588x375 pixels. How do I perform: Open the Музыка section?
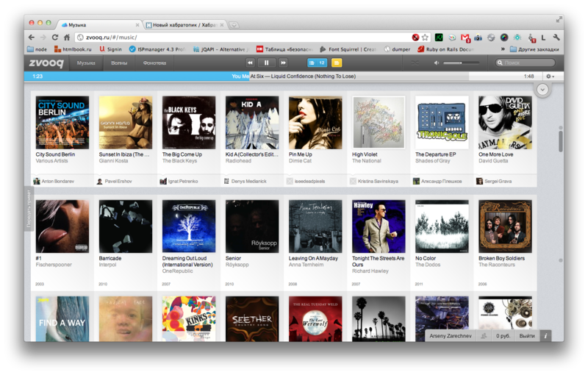pos(86,63)
